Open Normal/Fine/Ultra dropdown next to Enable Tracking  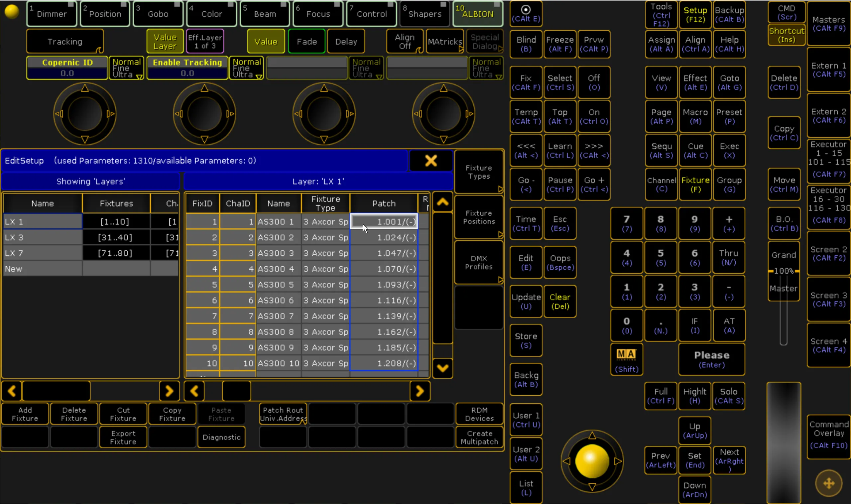point(247,68)
